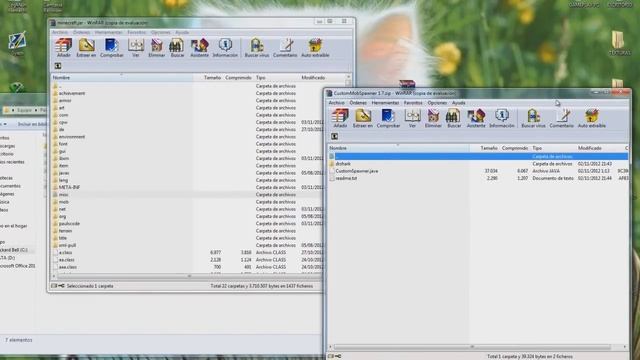
Task: Select the CustomSpawner.java file row
Action: click(478, 171)
